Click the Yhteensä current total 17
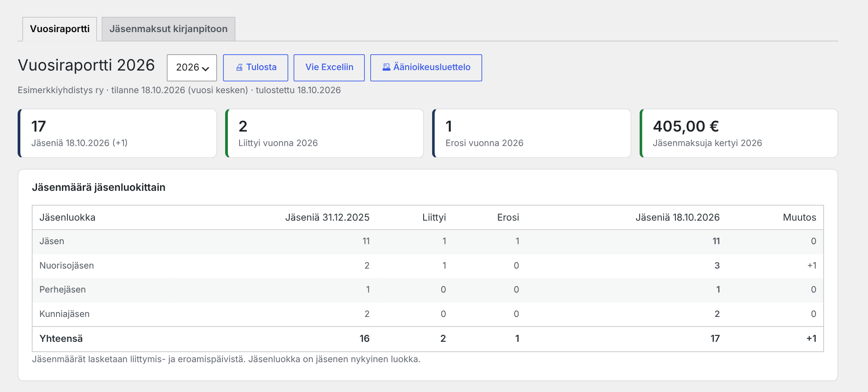 click(715, 339)
